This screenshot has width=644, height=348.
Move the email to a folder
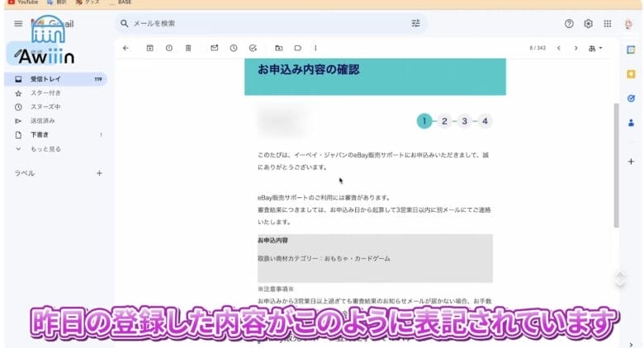(x=279, y=48)
